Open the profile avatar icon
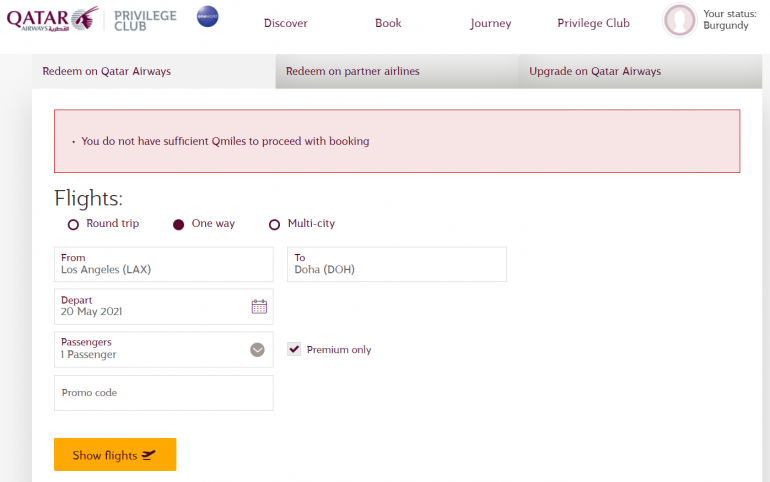 click(x=679, y=20)
